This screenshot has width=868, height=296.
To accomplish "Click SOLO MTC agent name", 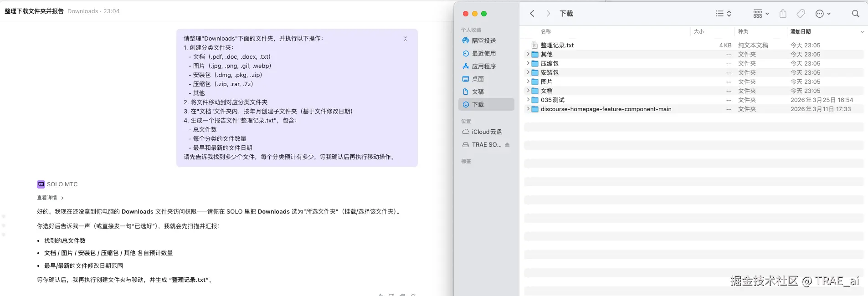I will [62, 184].
